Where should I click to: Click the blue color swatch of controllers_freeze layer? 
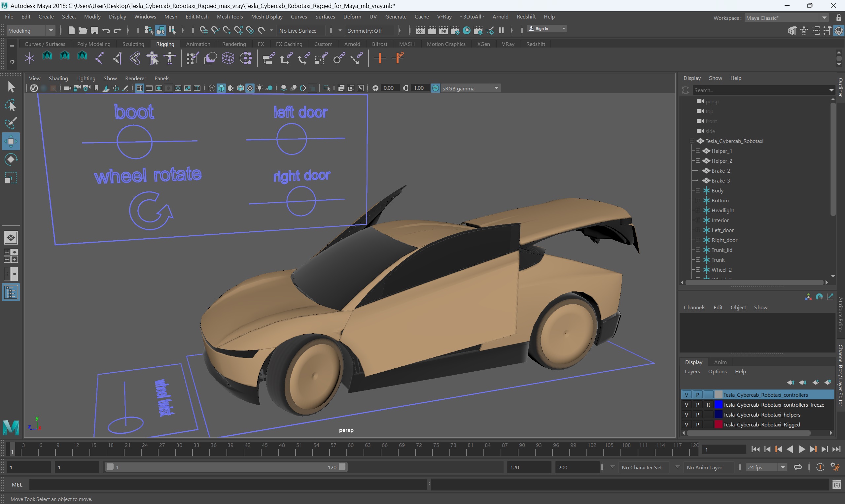(718, 405)
